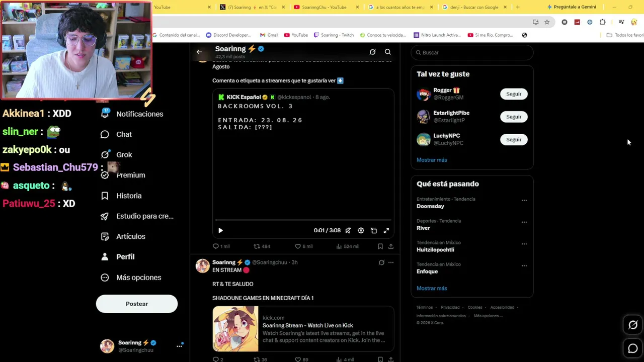Bookmark the Backrooms video post
The image size is (644, 362).
380,246
